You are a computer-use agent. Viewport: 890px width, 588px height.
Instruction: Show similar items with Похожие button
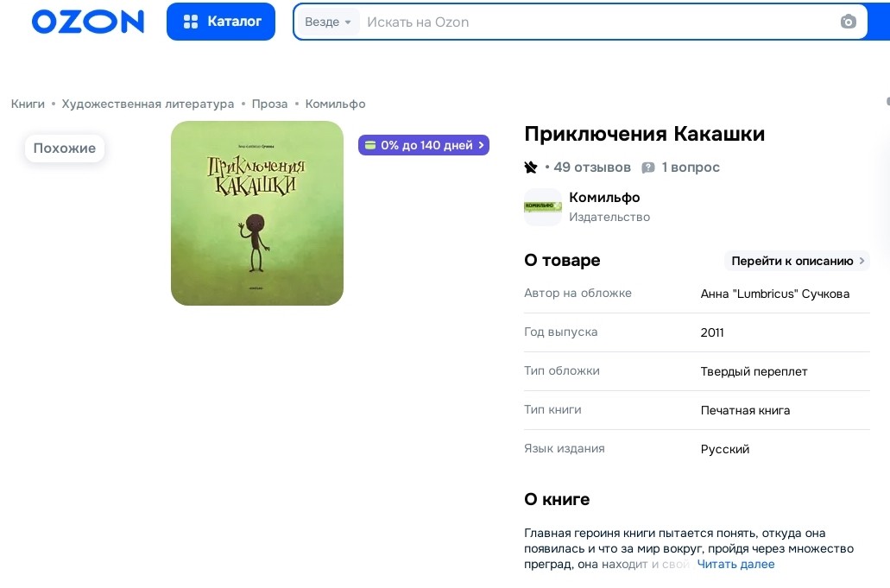(65, 149)
